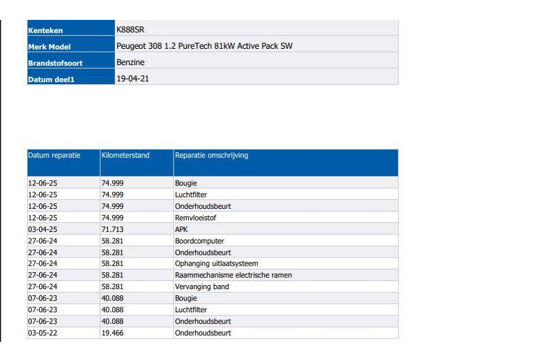Click the Datum reparatie column header

point(63,163)
